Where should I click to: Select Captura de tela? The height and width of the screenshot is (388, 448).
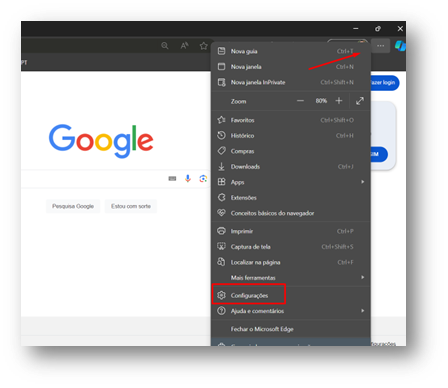291,247
